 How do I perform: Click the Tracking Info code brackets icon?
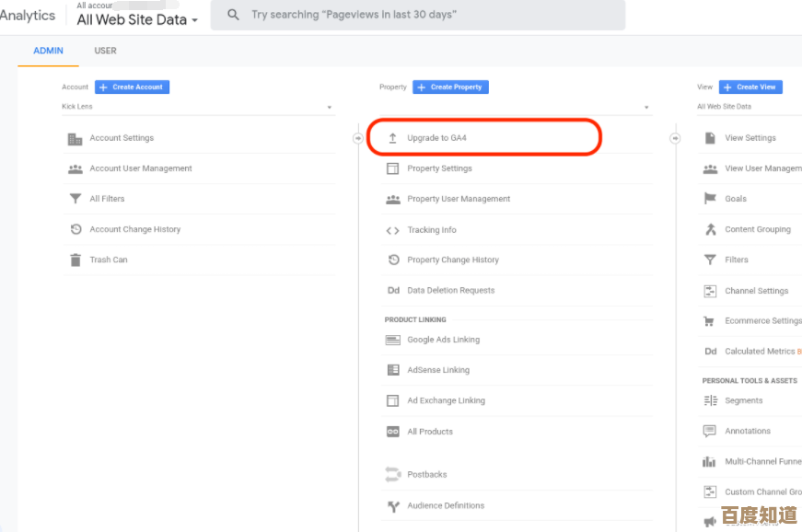(x=393, y=231)
